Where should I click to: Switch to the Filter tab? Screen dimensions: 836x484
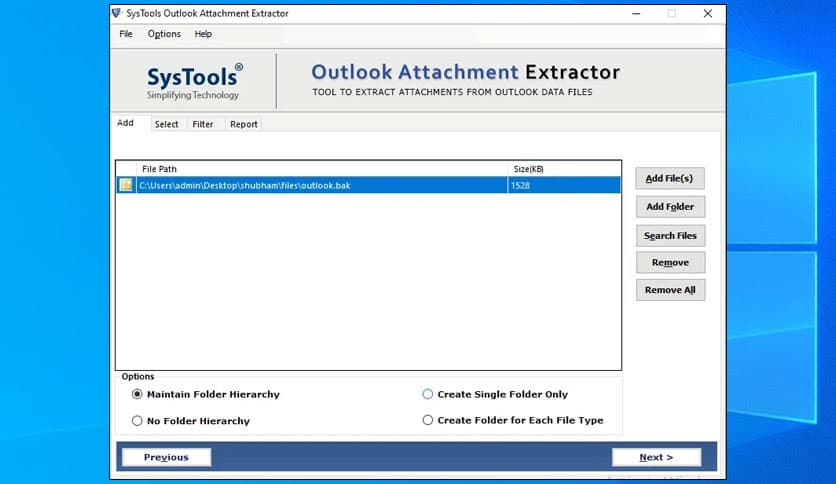point(203,124)
